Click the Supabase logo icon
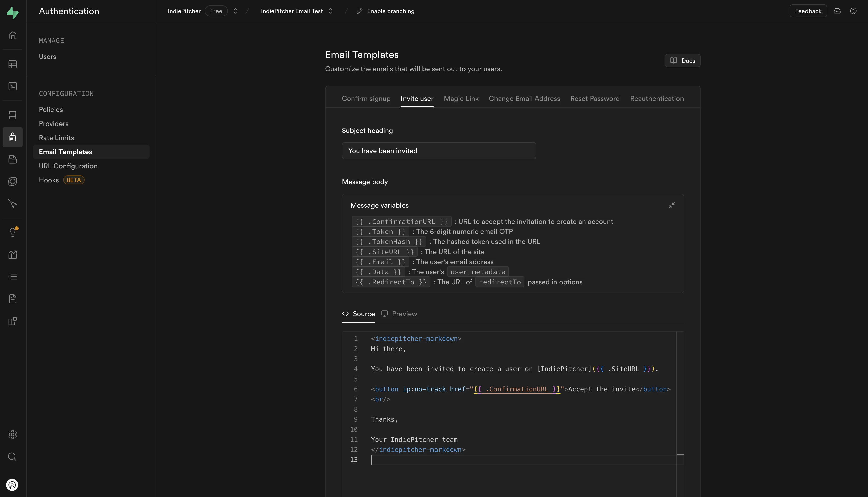The image size is (868, 497). point(13,13)
